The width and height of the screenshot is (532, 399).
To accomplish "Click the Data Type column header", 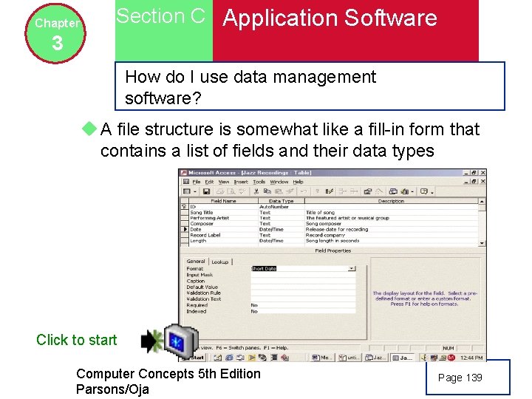I will pos(282,201).
